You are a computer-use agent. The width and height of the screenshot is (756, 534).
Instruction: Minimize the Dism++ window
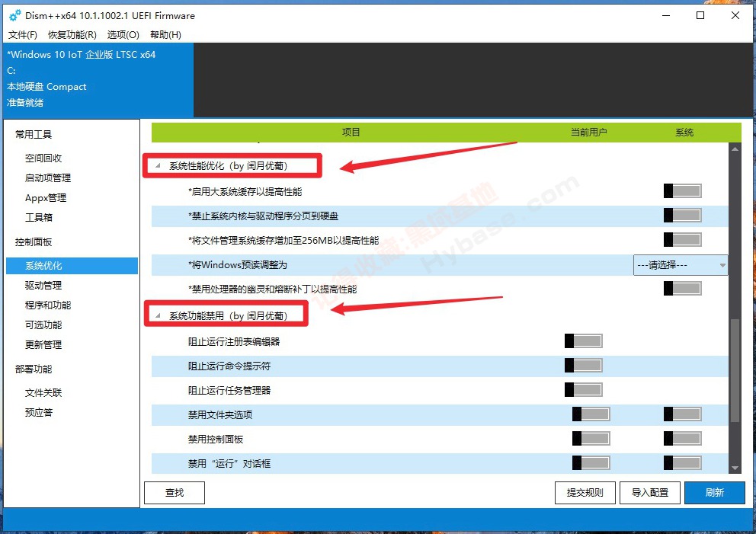pyautogui.click(x=666, y=15)
